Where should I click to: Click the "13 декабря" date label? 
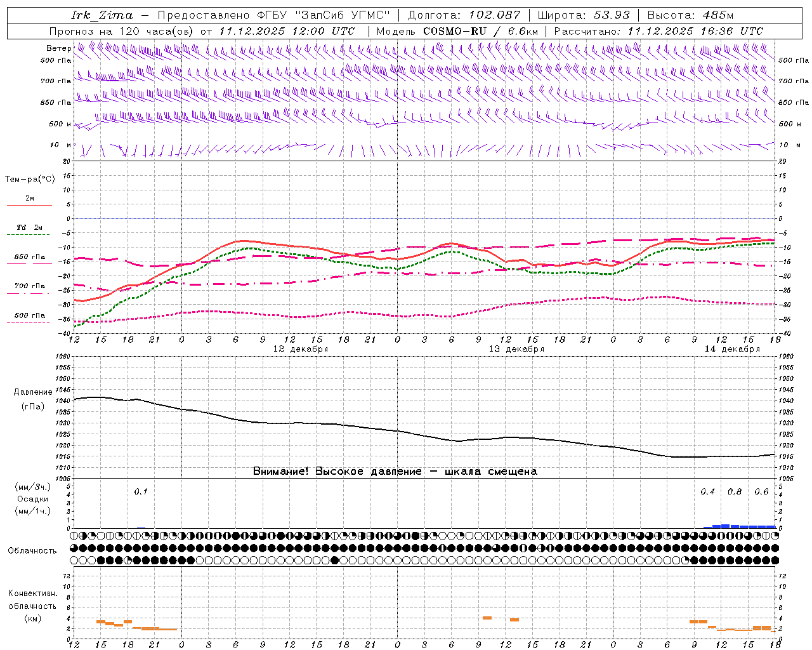coord(516,349)
